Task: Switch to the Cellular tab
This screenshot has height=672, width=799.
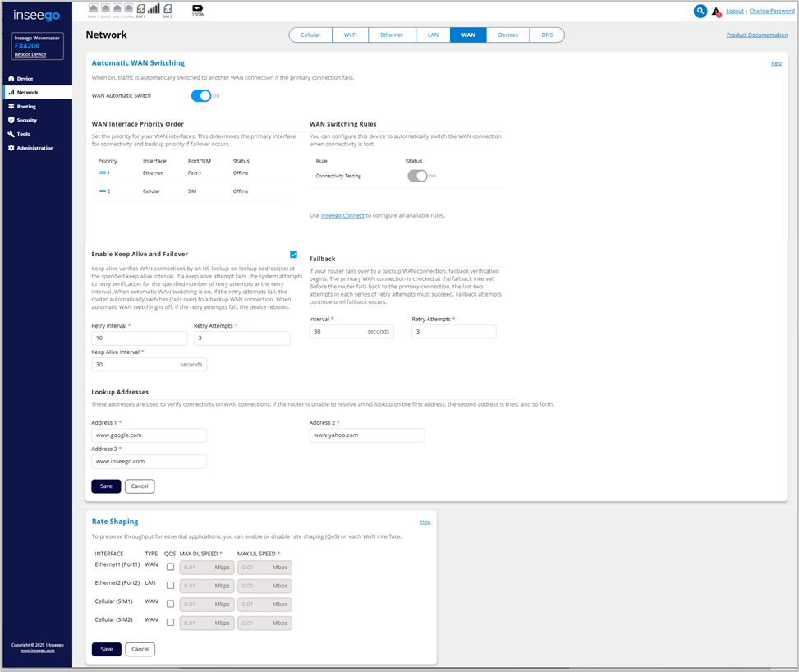Action: (x=310, y=35)
